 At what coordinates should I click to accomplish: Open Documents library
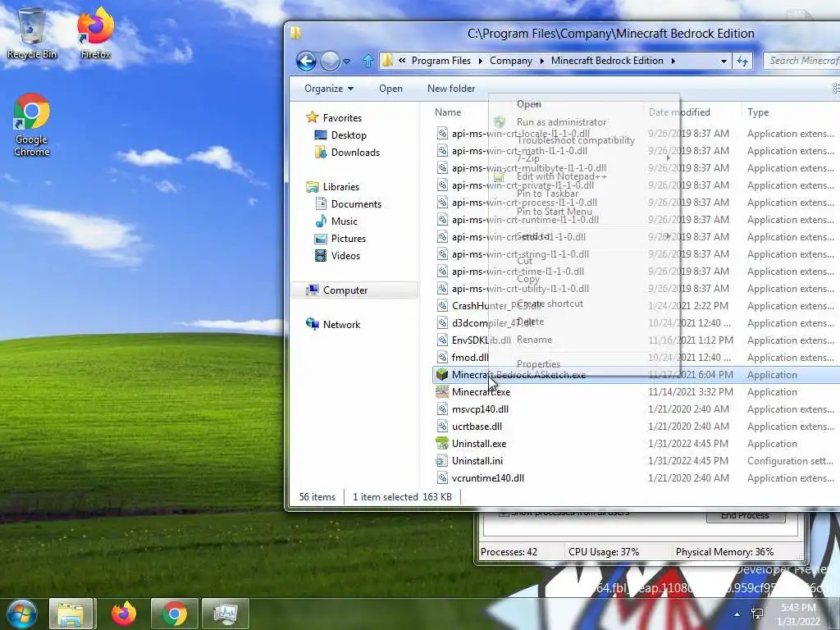point(356,204)
